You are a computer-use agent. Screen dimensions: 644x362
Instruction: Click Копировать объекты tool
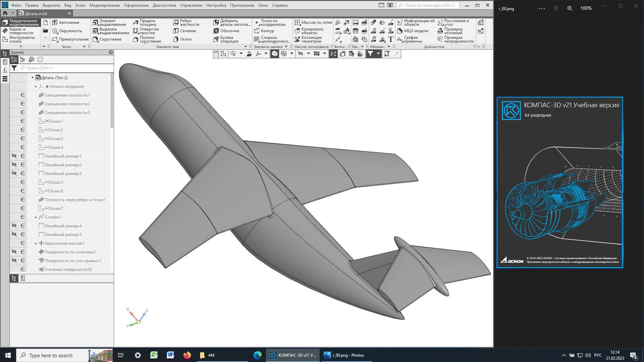[309, 31]
